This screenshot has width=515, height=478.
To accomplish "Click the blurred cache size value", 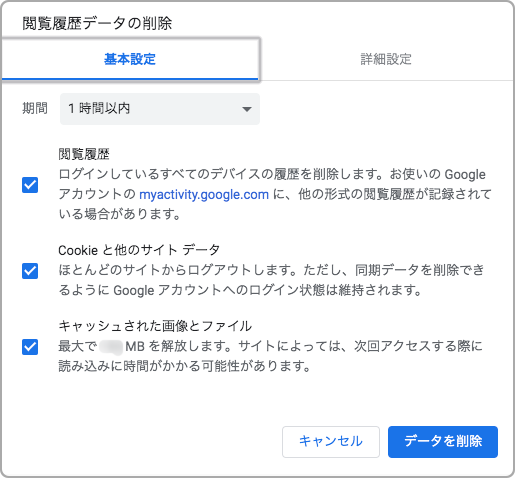I will [111, 347].
